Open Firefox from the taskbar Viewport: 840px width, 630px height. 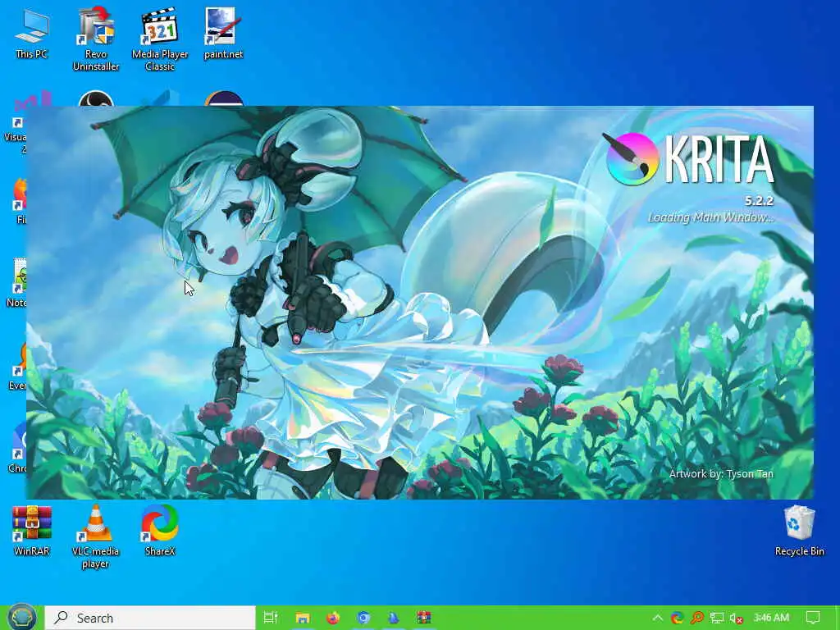333,618
